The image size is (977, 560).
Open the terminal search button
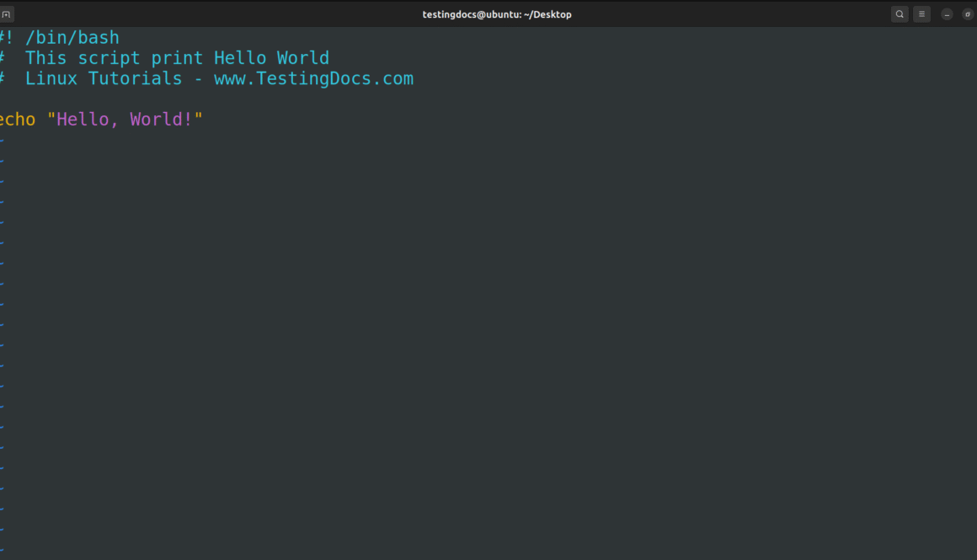(900, 14)
